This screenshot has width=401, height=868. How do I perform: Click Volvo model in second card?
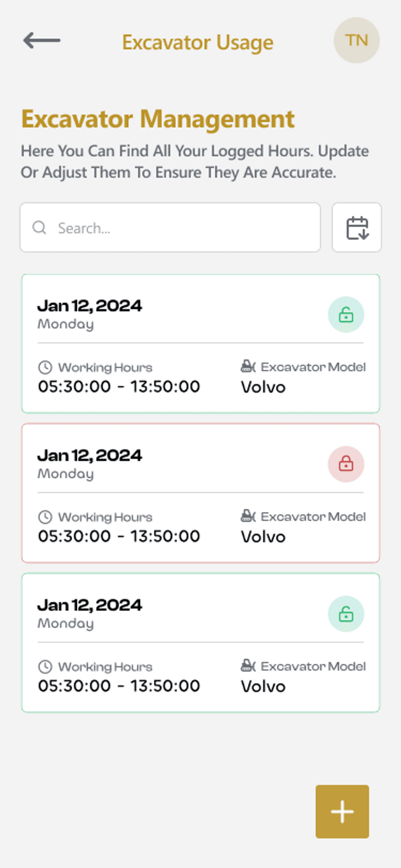263,537
